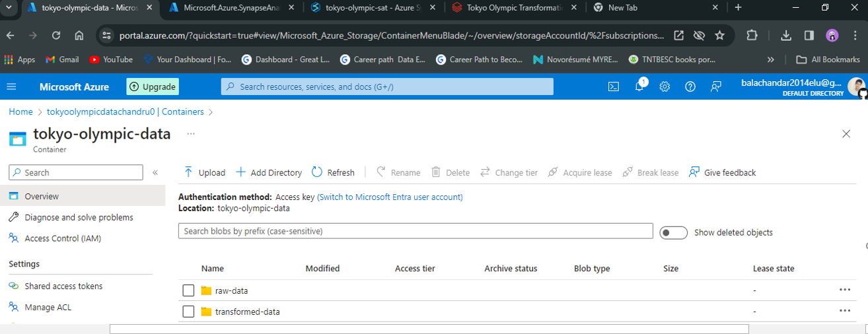
Task: Open browser downloads
Action: pos(786,36)
